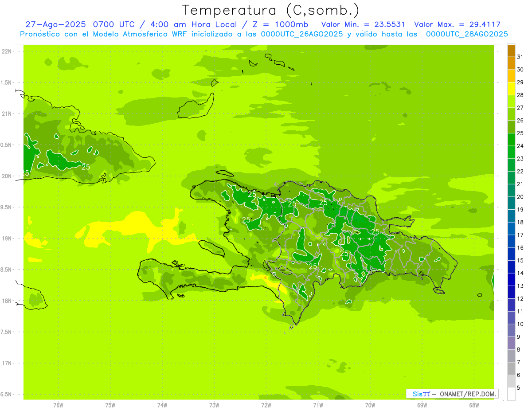Click the '73W' longitude axis label

click(x=214, y=405)
